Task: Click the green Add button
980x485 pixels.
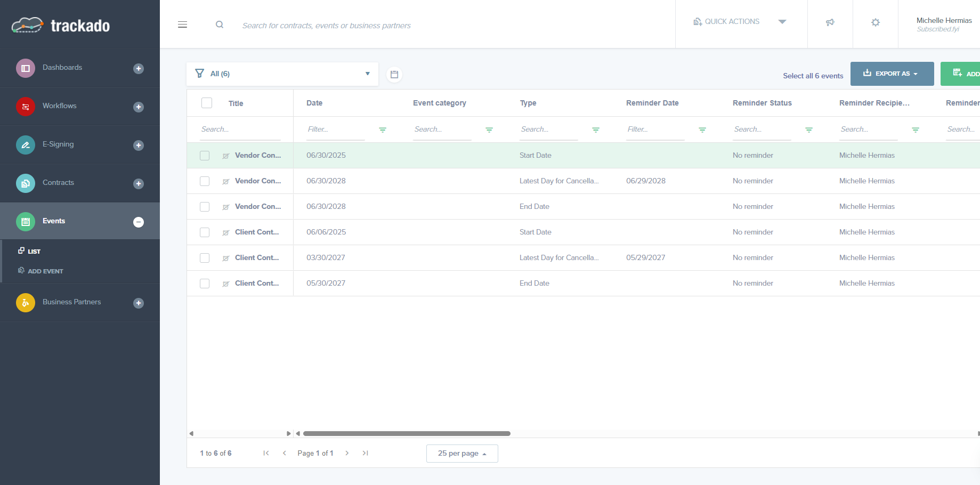Action: [x=960, y=74]
